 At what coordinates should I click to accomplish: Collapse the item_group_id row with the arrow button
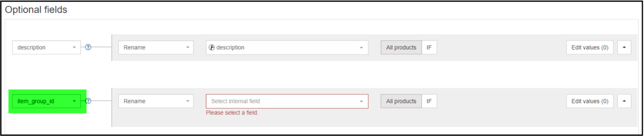click(x=624, y=101)
